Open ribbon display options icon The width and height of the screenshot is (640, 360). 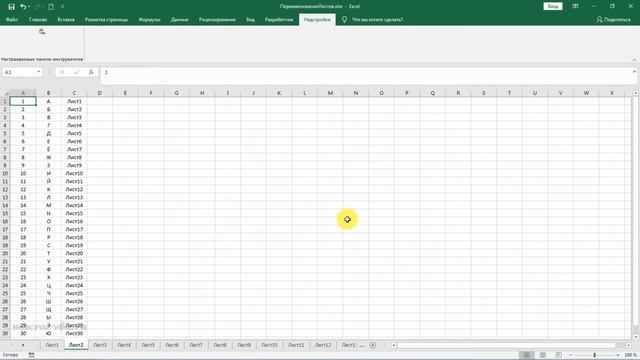(575, 7)
